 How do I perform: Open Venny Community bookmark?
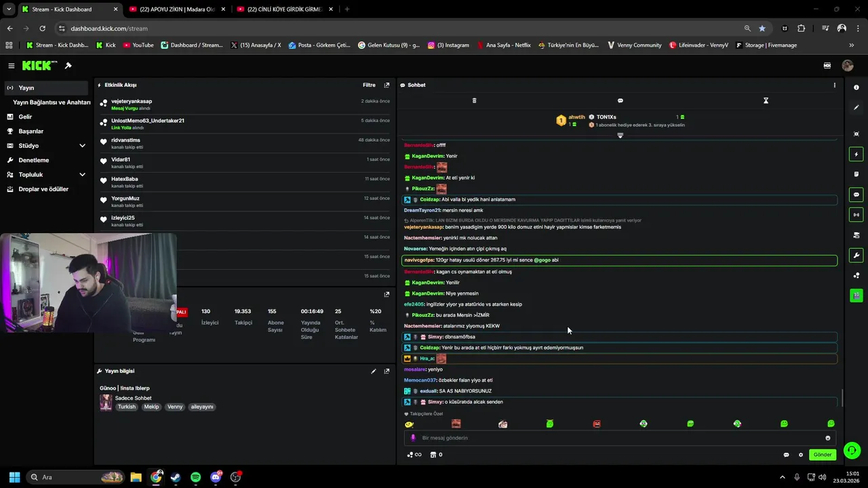pyautogui.click(x=634, y=45)
